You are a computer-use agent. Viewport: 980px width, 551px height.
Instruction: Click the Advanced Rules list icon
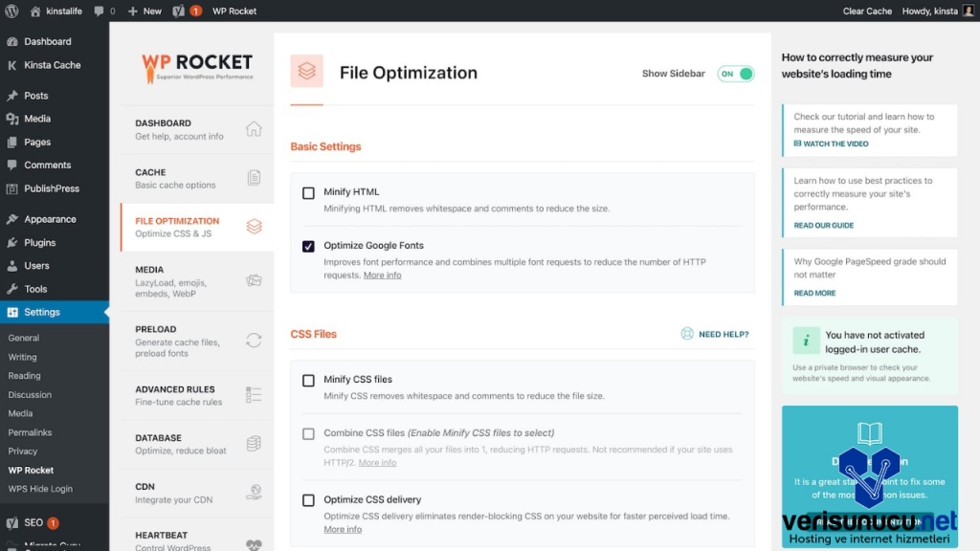pyautogui.click(x=254, y=395)
